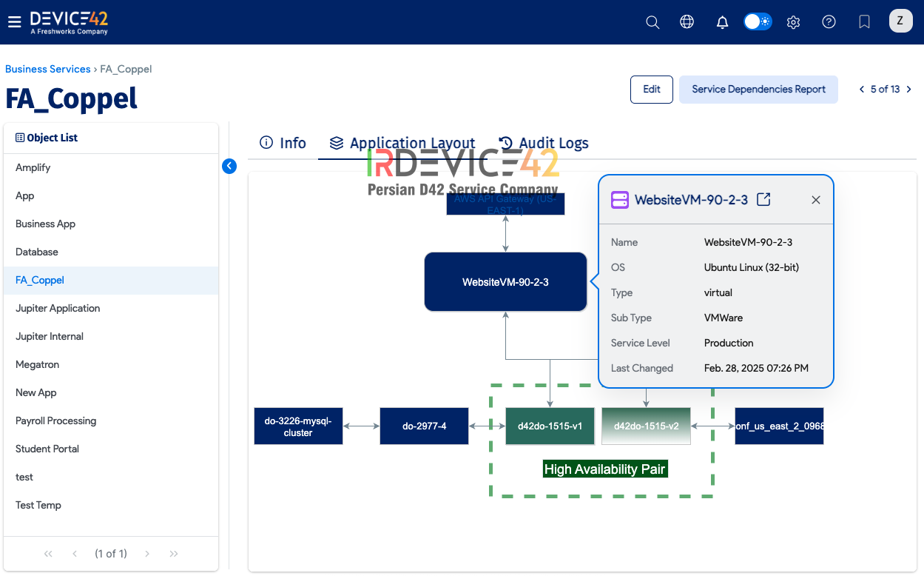
Task: Click the WebsiteVM-90-2-3 popup title
Action: click(691, 200)
